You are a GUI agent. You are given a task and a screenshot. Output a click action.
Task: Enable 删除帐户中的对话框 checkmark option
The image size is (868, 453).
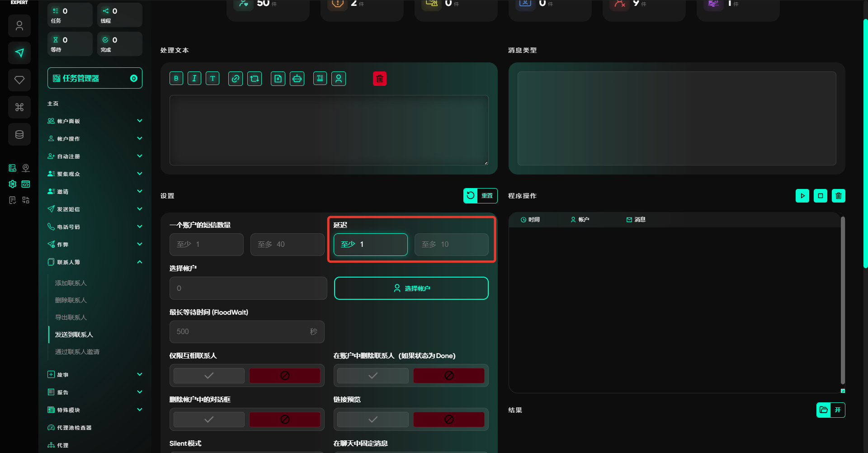pos(209,420)
